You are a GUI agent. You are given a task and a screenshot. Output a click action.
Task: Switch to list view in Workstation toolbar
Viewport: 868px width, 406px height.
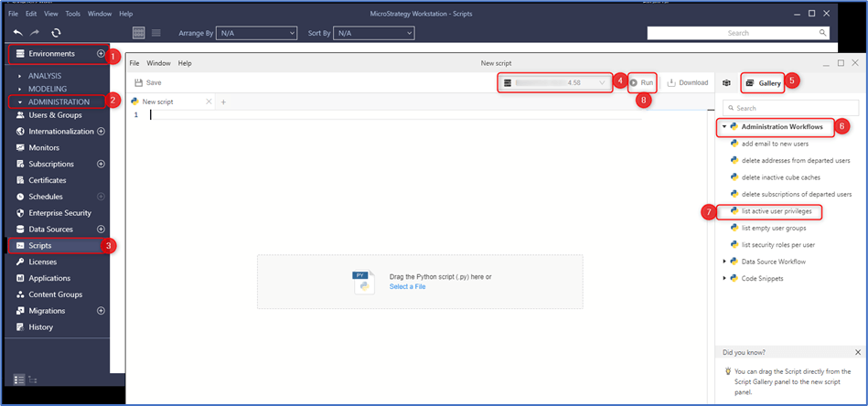(x=156, y=33)
